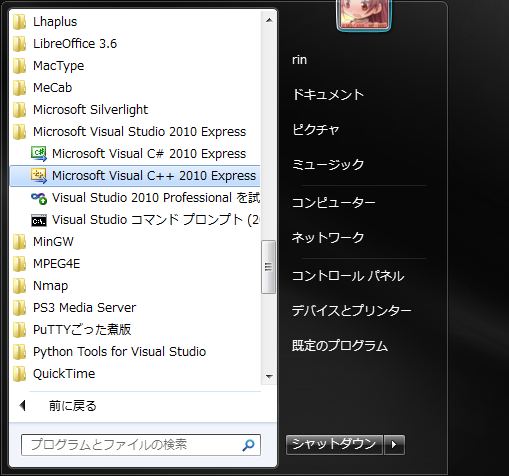This screenshot has height=476, width=509.
Task: Click the シャットダウン button
Action: 334,445
